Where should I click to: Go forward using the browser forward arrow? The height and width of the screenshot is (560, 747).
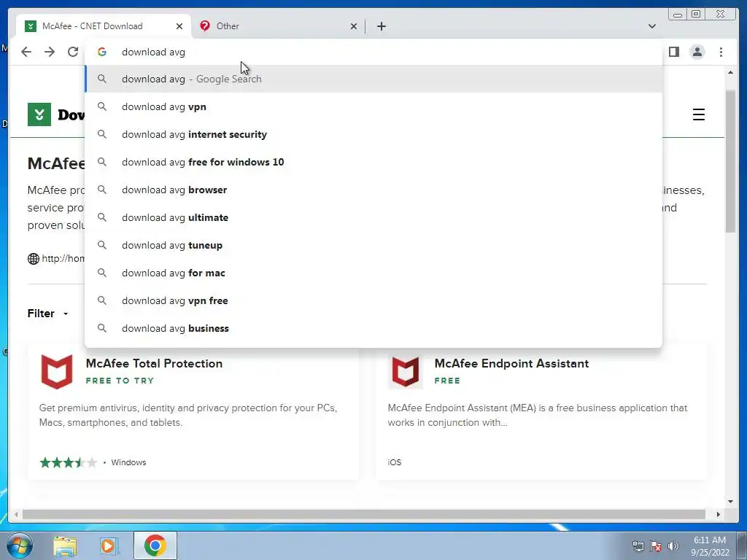(x=50, y=52)
